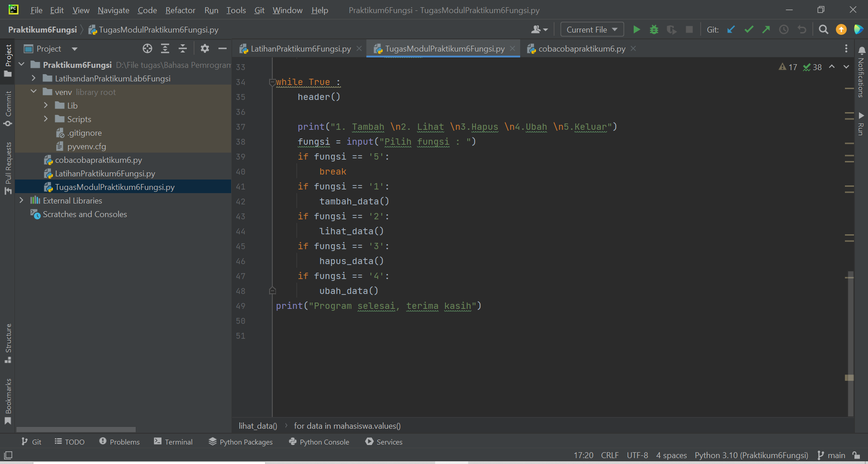Open the Refactor menu
The height and width of the screenshot is (464, 868).
click(180, 10)
